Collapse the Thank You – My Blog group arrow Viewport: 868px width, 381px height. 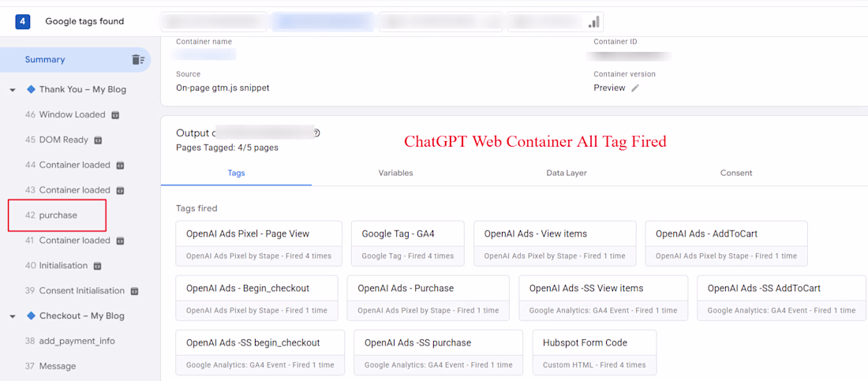coord(13,90)
